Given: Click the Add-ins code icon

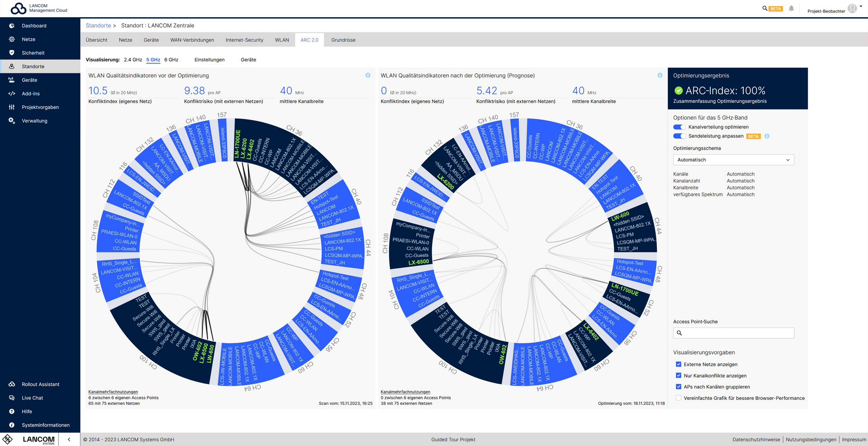Looking at the screenshot, I should pyautogui.click(x=12, y=94).
